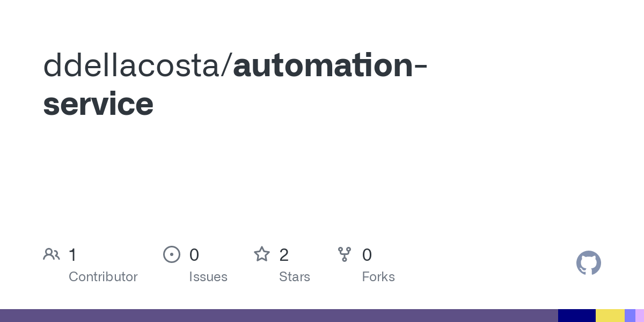The image size is (644, 322).
Task: Click the zero count above Issues
Action: pos(194,255)
